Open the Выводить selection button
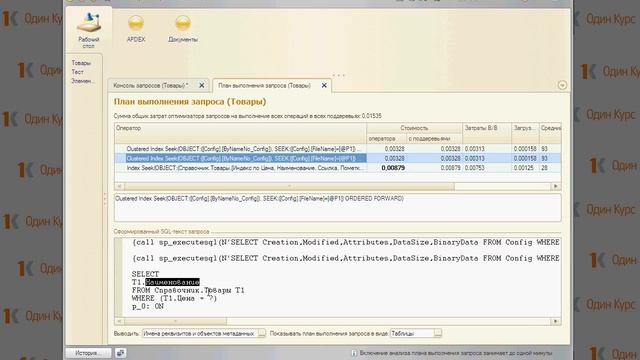640x360 pixels. 262,333
